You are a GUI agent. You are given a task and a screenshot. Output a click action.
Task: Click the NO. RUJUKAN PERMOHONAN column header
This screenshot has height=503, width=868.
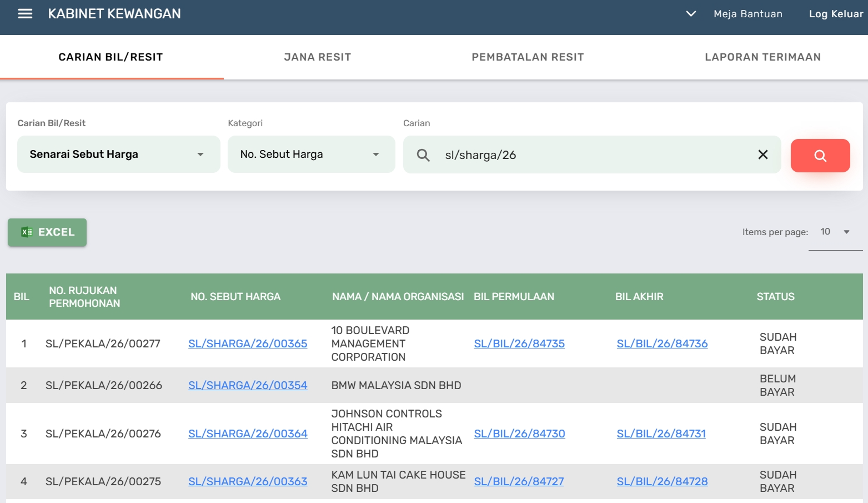coord(84,297)
